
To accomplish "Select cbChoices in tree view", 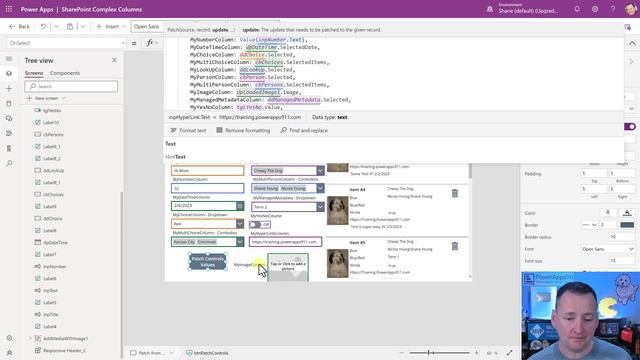I will [x=53, y=195].
